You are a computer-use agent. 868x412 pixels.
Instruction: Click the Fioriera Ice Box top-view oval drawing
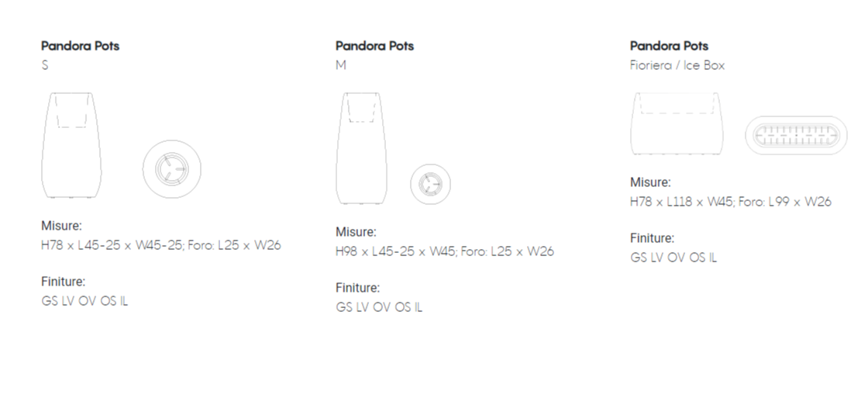click(796, 135)
